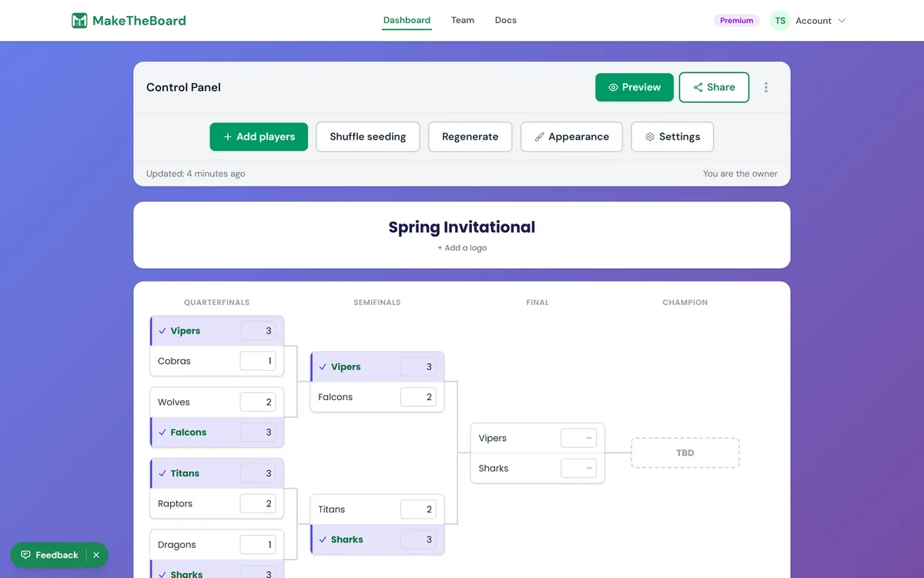The image size is (924, 578).
Task: Select Cobras in the quarterfinals
Action: (217, 361)
